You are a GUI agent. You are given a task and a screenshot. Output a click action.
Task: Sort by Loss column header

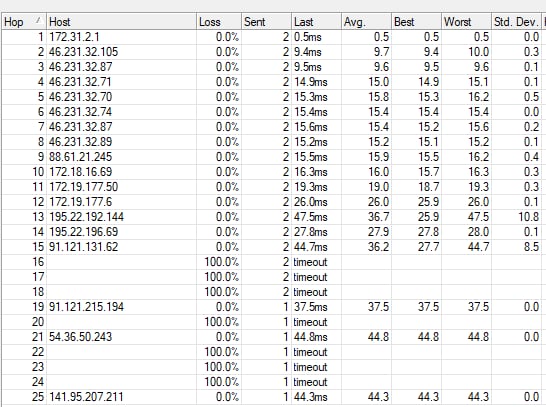(219, 22)
